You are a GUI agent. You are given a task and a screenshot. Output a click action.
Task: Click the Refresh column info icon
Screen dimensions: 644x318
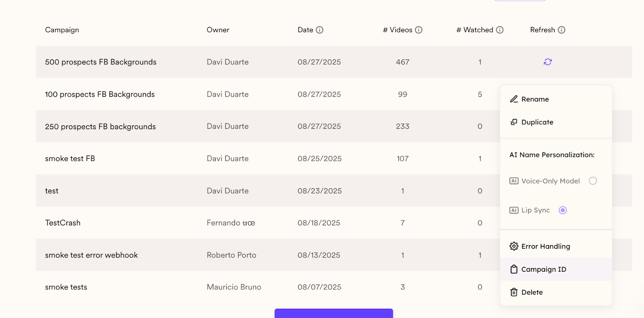coord(561,30)
